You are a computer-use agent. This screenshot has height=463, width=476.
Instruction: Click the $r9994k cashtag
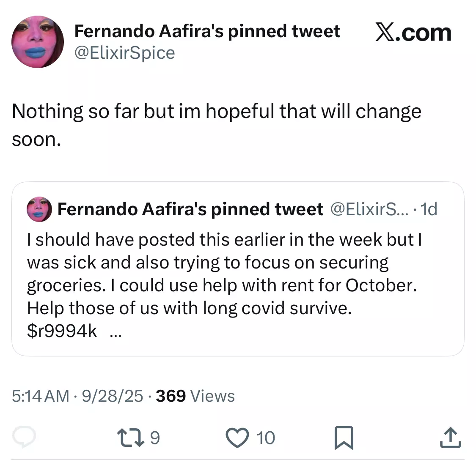tap(62, 331)
